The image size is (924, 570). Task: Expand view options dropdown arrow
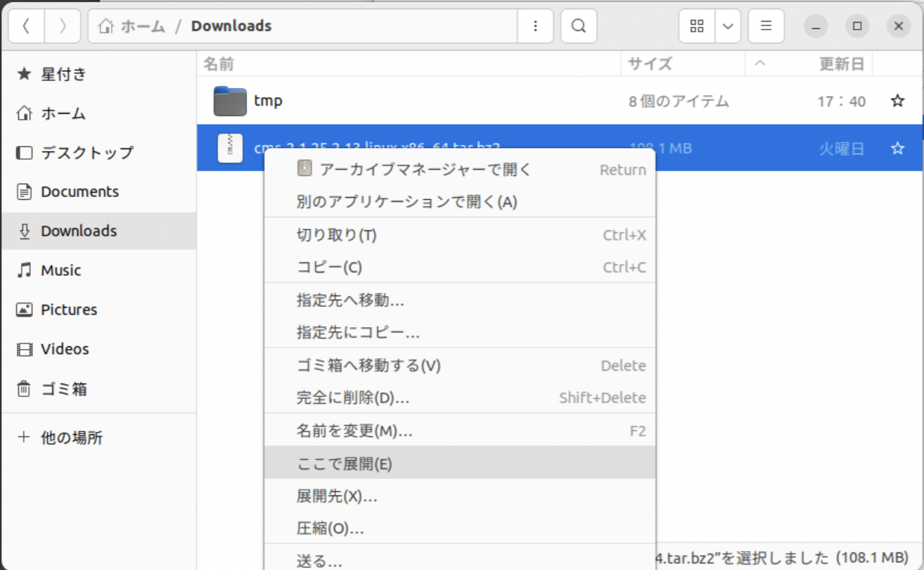[728, 27]
